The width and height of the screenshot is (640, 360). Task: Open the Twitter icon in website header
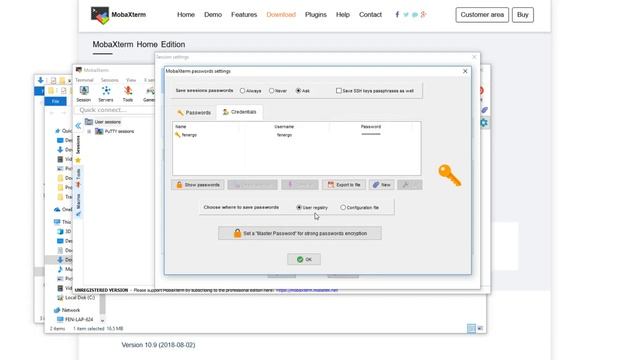coord(406,15)
